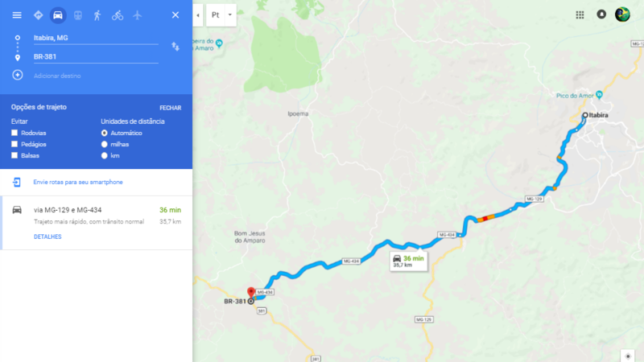Choose the walking travel mode
Viewport: 644px width, 362px height.
(x=97, y=15)
